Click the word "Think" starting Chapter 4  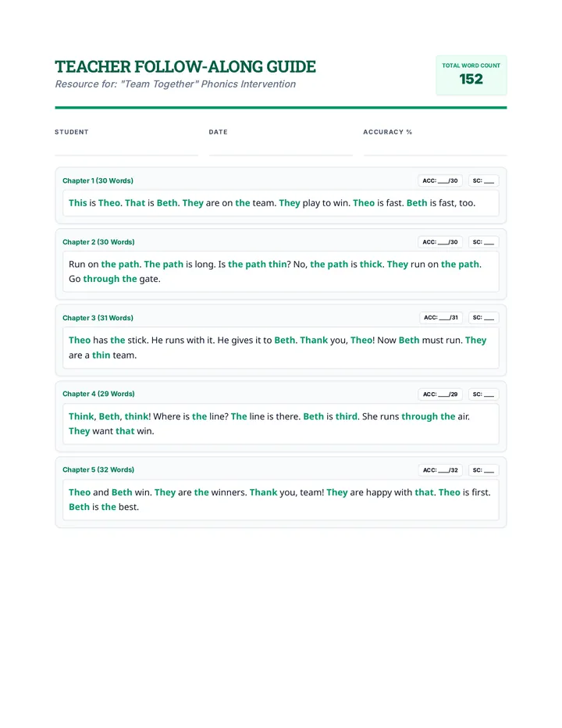pos(81,416)
